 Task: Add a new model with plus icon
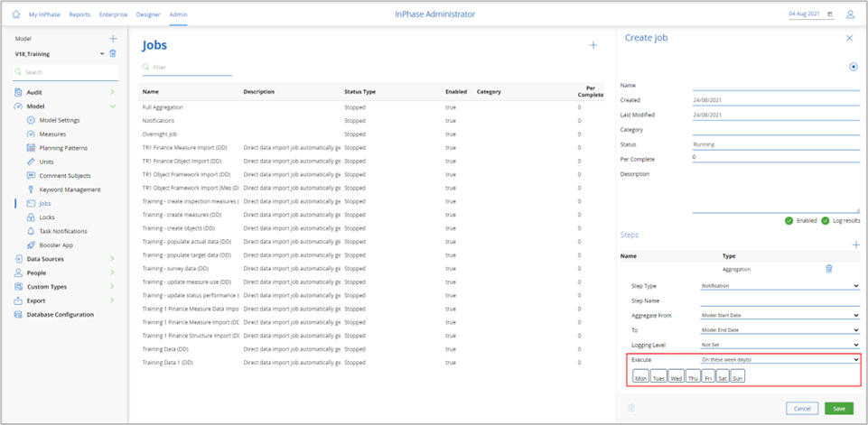click(x=113, y=39)
